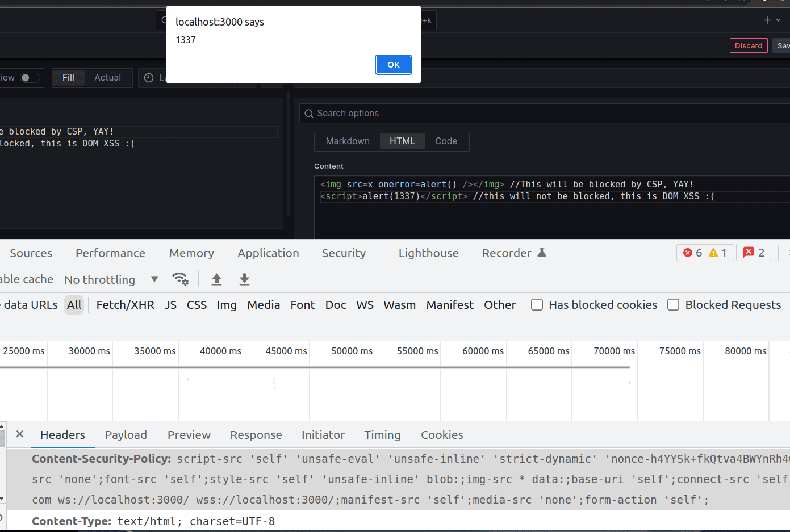Click the export HAR download icon
The image size is (790, 532).
(x=244, y=279)
